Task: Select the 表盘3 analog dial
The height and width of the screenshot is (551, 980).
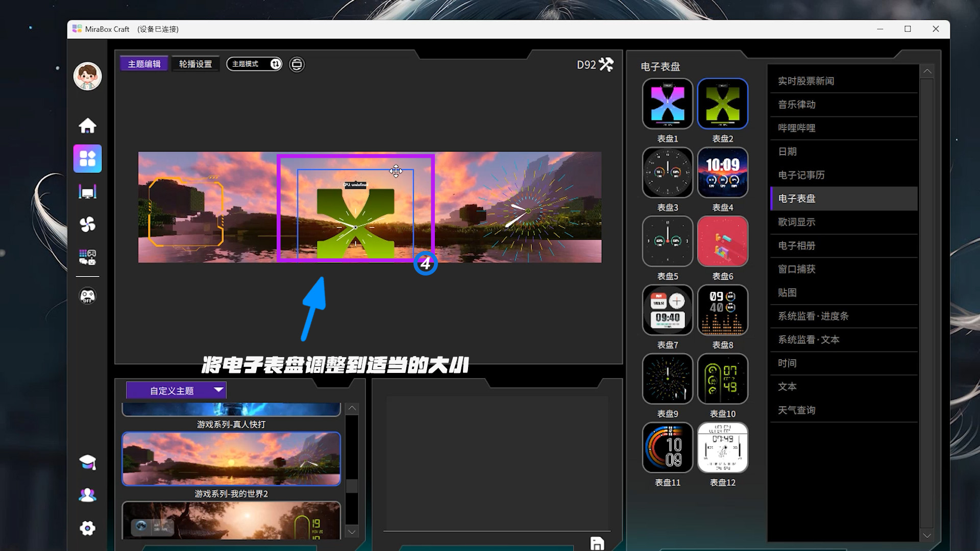Action: click(668, 172)
